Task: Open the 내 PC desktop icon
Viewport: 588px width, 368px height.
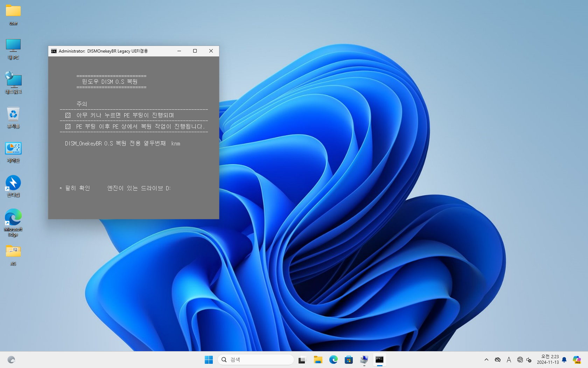Action: [x=13, y=49]
